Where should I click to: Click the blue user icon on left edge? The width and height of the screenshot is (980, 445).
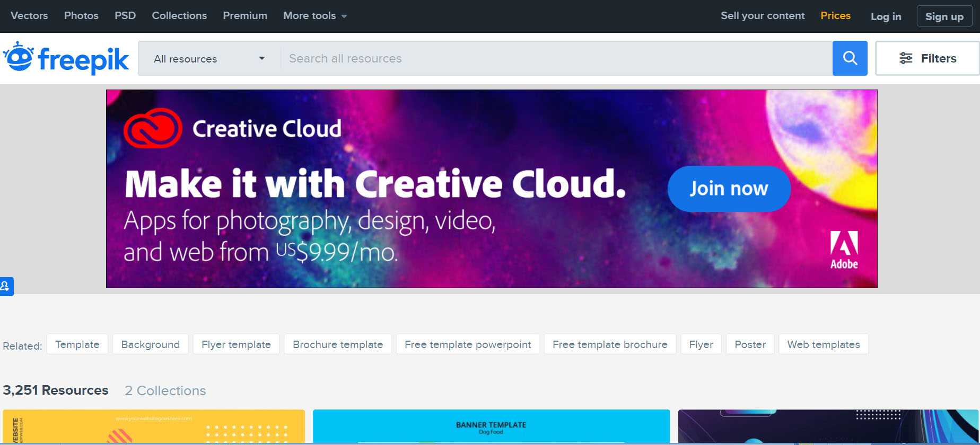[6, 287]
